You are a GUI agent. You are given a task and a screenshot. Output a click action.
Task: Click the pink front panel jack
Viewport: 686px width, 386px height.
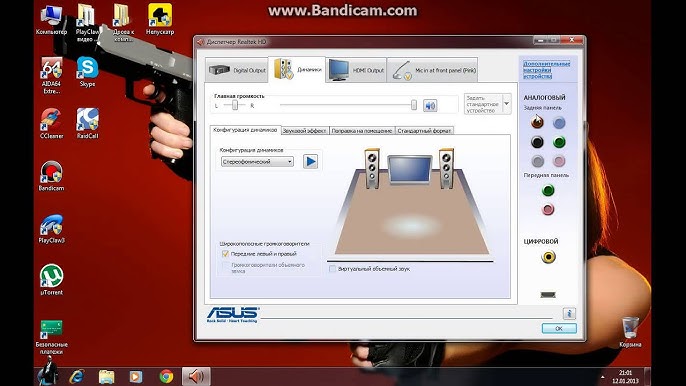click(548, 210)
